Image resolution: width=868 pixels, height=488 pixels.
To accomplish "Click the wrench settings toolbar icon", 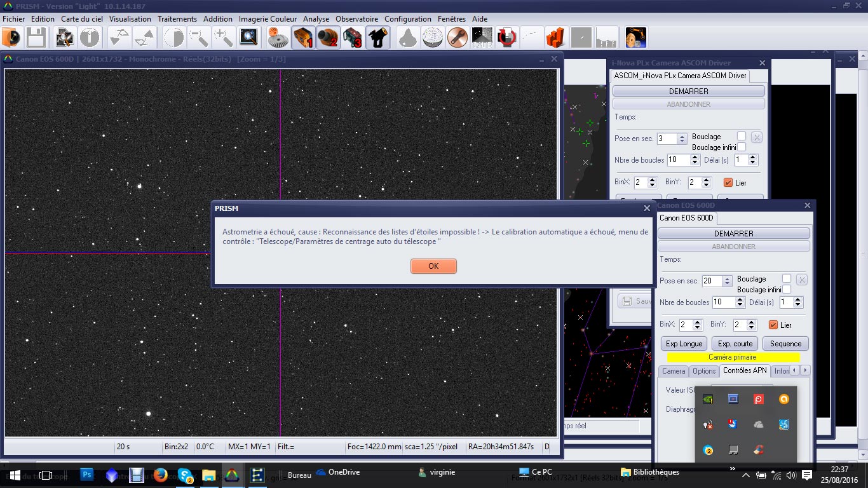I will pos(457,38).
